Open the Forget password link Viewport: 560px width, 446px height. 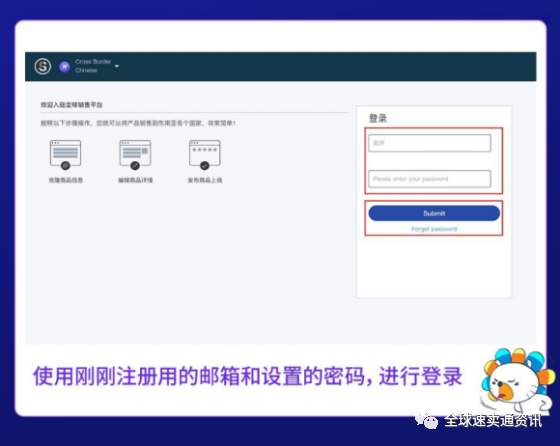(x=434, y=229)
